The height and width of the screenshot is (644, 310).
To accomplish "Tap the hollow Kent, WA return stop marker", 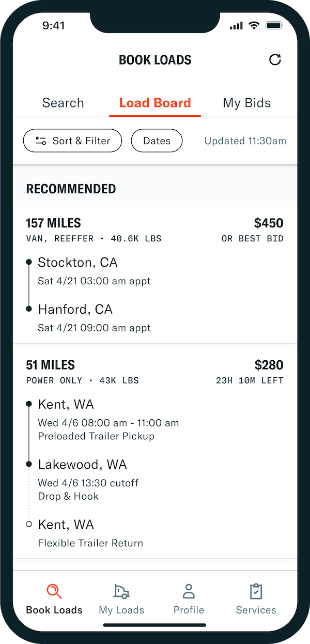I will click(x=29, y=524).
